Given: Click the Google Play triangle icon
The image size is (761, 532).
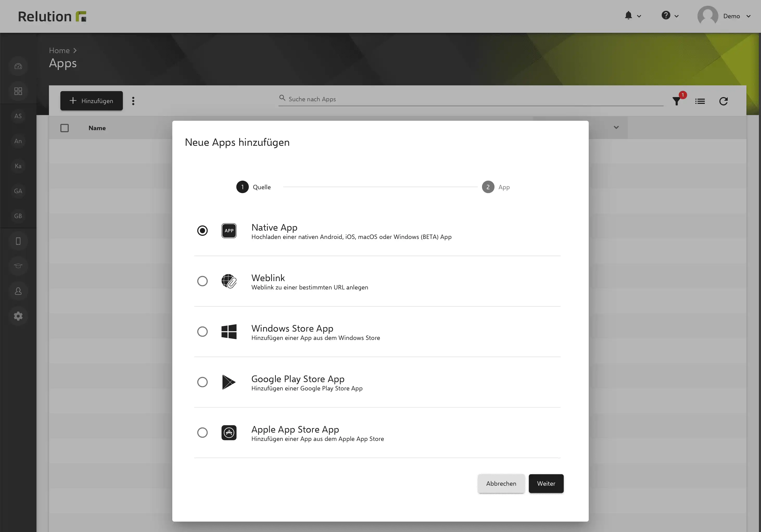Looking at the screenshot, I should (x=229, y=382).
